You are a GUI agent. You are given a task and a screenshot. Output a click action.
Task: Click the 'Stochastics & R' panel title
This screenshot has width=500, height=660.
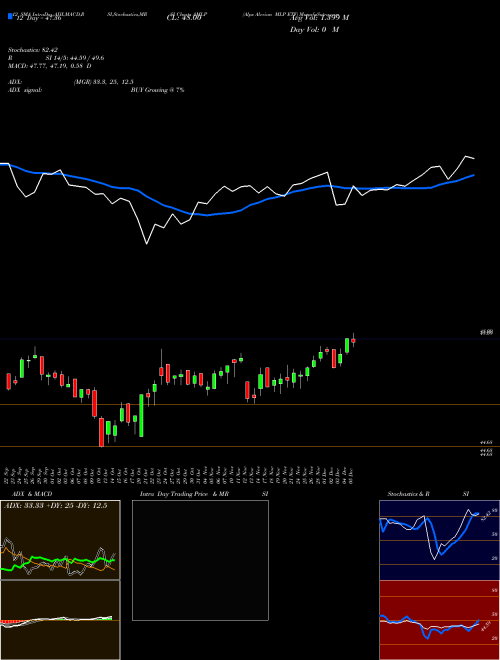coord(409,494)
